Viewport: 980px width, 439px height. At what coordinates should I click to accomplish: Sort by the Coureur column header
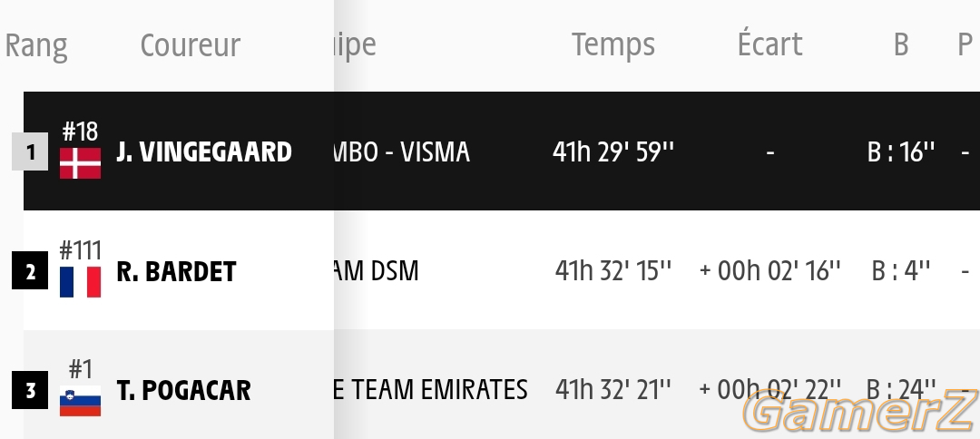[x=190, y=45]
